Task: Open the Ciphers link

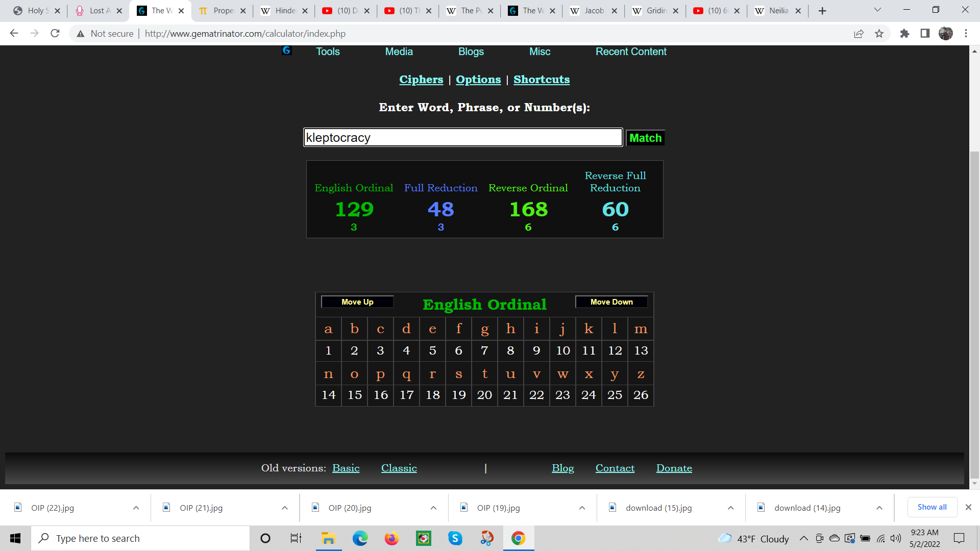Action: point(421,80)
